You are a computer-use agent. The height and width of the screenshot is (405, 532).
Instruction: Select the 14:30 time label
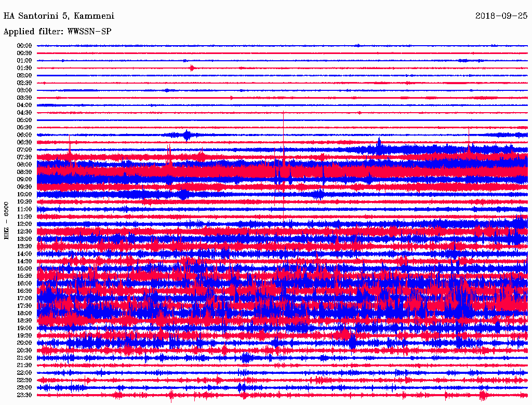pyautogui.click(x=24, y=261)
